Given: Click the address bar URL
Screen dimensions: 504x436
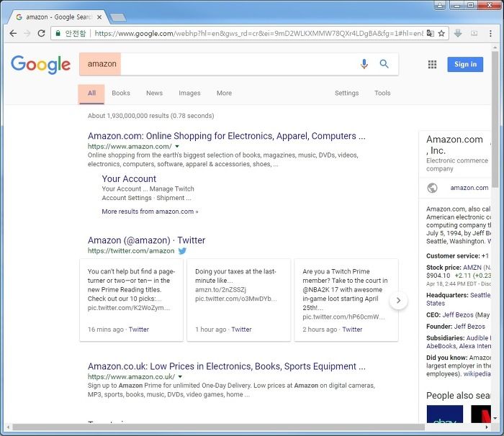Looking at the screenshot, I should (258, 33).
